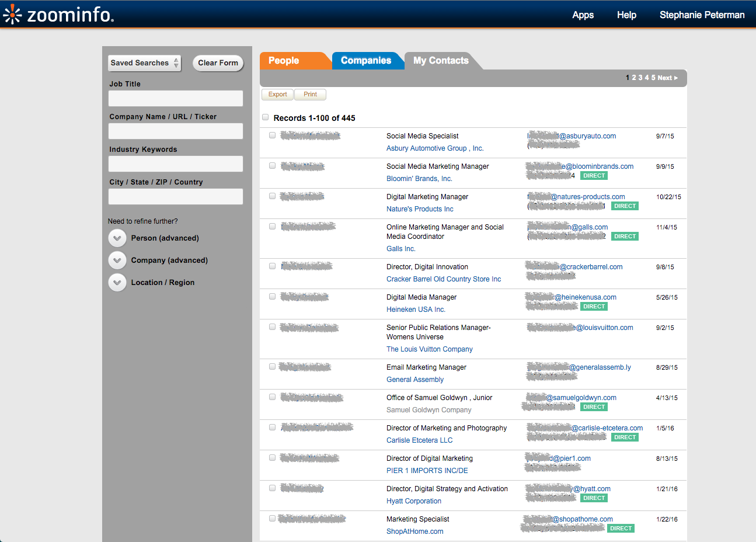Open the Galls Inc. company link
The width and height of the screenshot is (756, 542).
tap(401, 249)
